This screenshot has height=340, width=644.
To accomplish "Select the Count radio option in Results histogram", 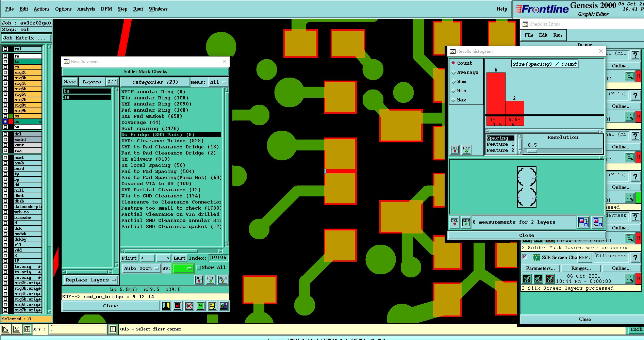I will coord(453,63).
